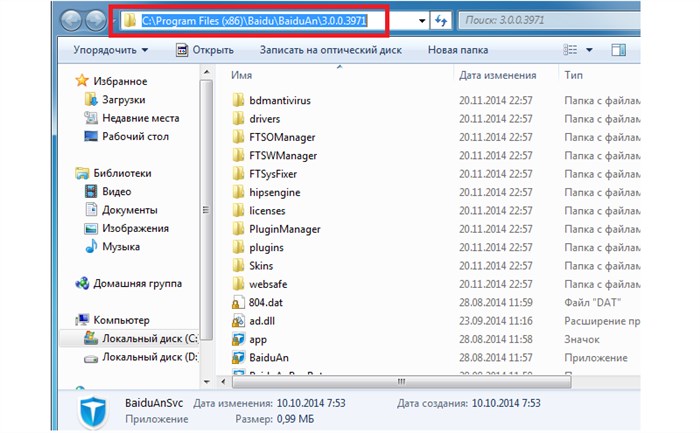Click the Размер value 0,99 МБ

[x=295, y=419]
